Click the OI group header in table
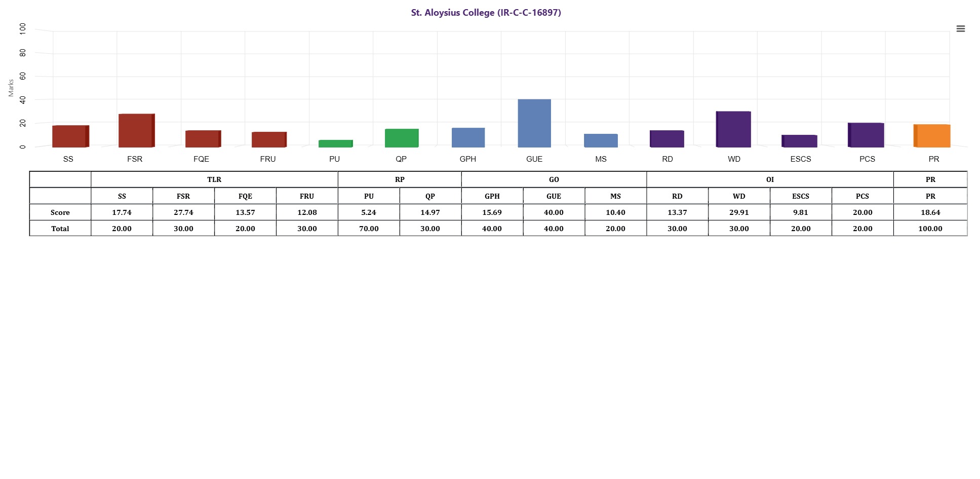Screen dimensions: 980x479 (x=770, y=179)
